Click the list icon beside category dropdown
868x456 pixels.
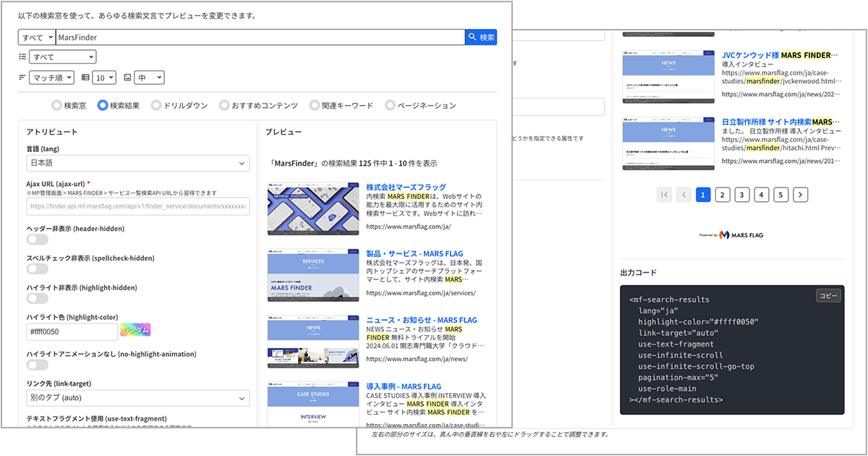click(22, 56)
